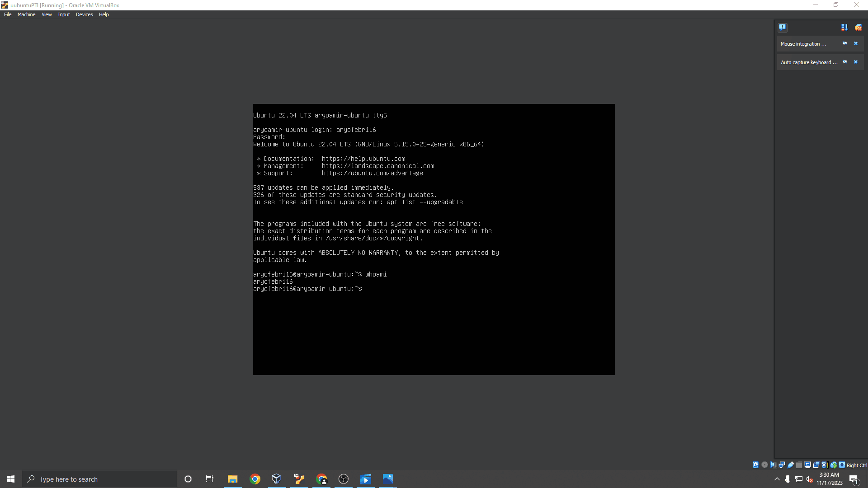Click the keyboard capture arrow status icon
Viewport: 868px width, 488px height.
(842, 465)
